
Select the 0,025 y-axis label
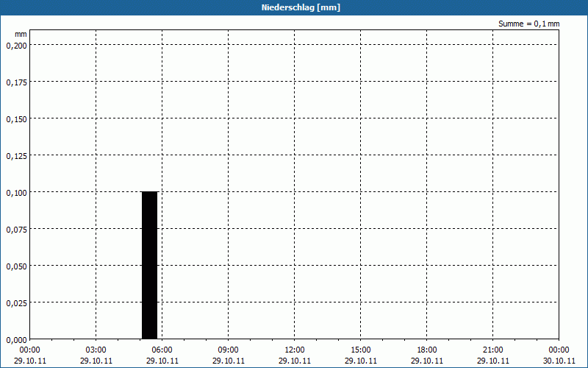pos(16,302)
